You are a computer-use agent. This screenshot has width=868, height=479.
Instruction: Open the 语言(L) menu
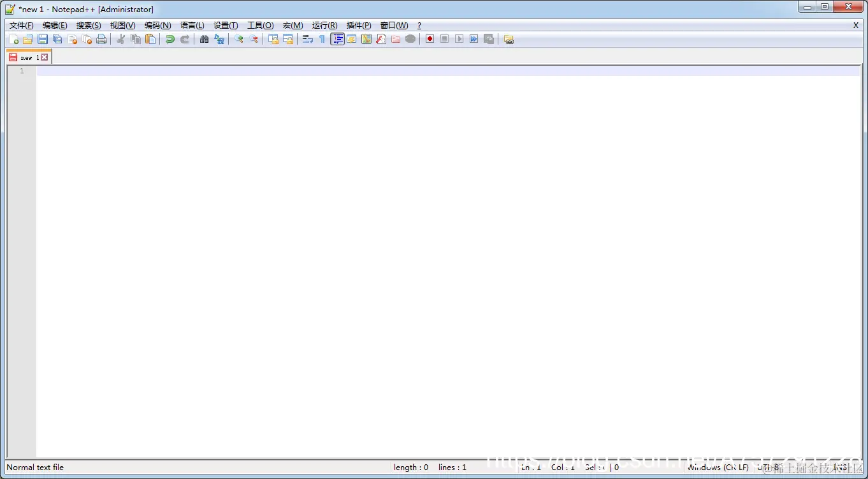tap(192, 26)
